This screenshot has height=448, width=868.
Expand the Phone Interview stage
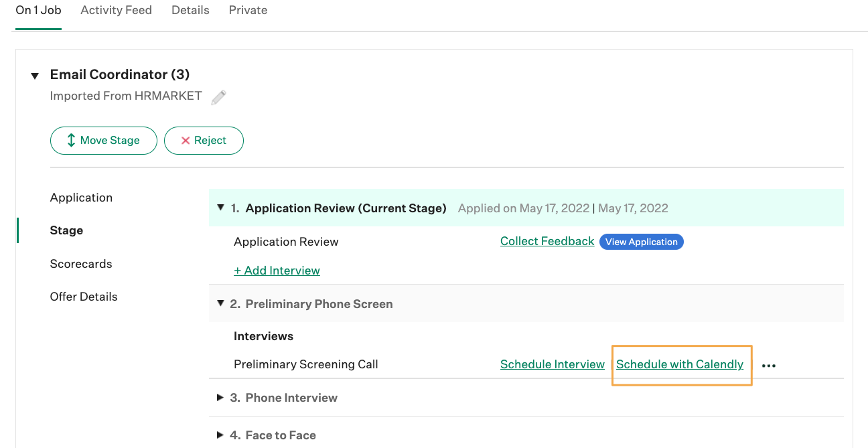point(220,398)
